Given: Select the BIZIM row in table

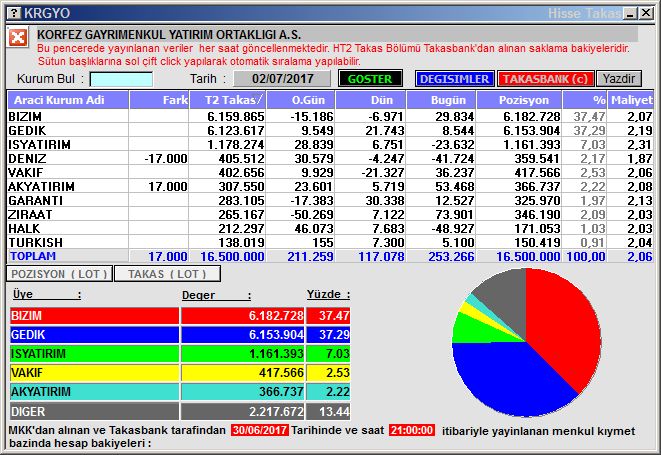Looking at the screenshot, I should pos(330,116).
